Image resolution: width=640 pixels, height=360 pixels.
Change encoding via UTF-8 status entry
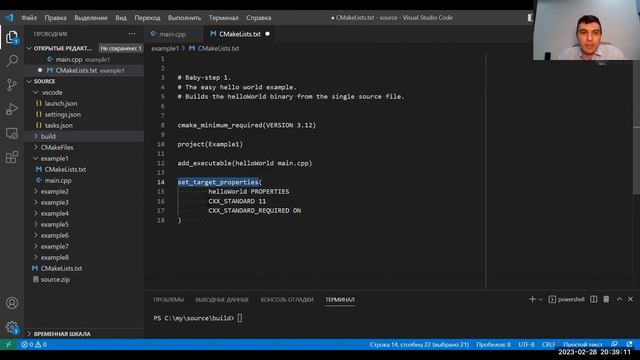[527, 344]
